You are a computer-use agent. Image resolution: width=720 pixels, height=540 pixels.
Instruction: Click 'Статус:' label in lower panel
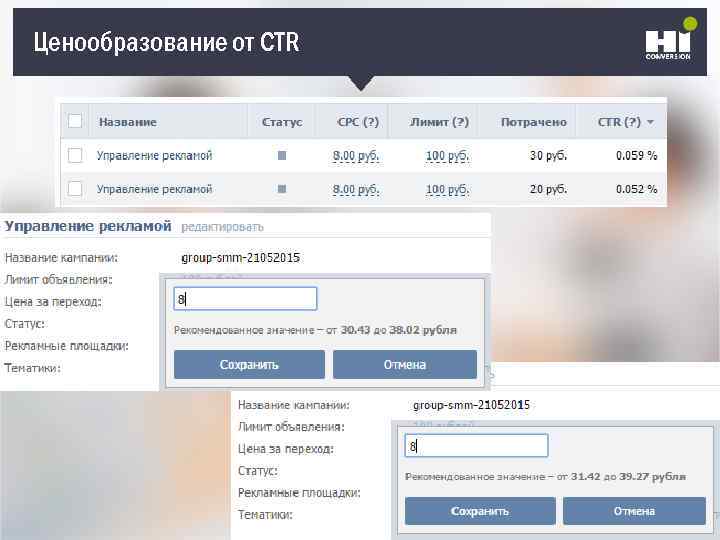tap(258, 471)
